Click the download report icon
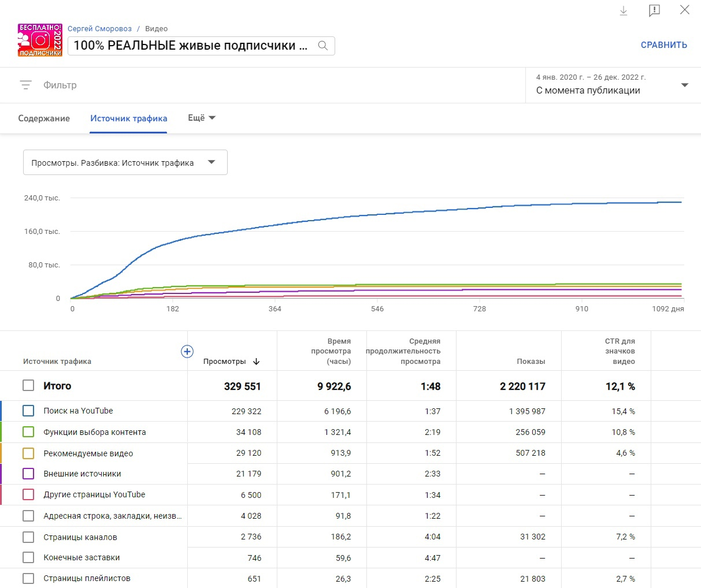The width and height of the screenshot is (701, 588). point(624,11)
